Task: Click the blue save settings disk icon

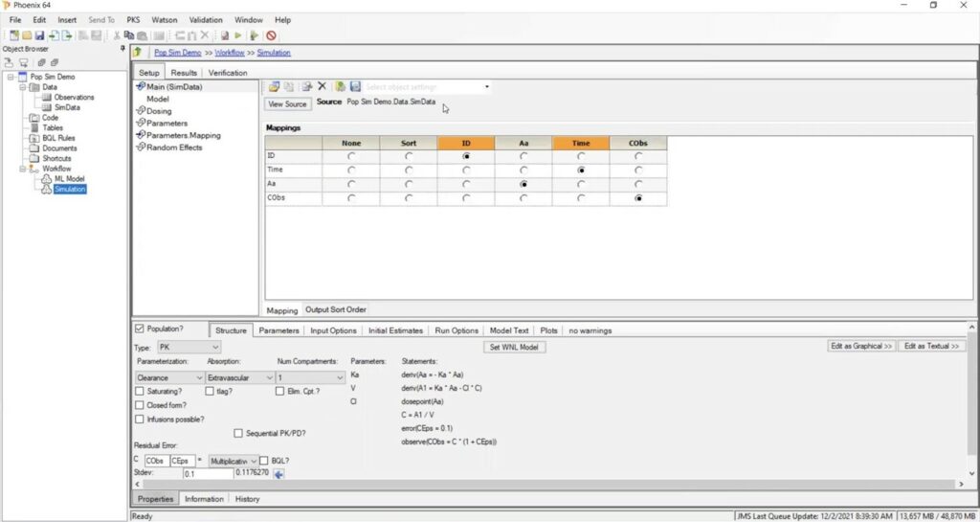Action: (355, 86)
